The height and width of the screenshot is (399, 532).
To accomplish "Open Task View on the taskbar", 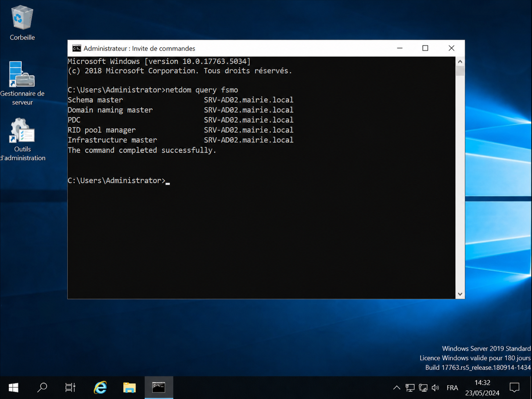I will tap(70, 388).
